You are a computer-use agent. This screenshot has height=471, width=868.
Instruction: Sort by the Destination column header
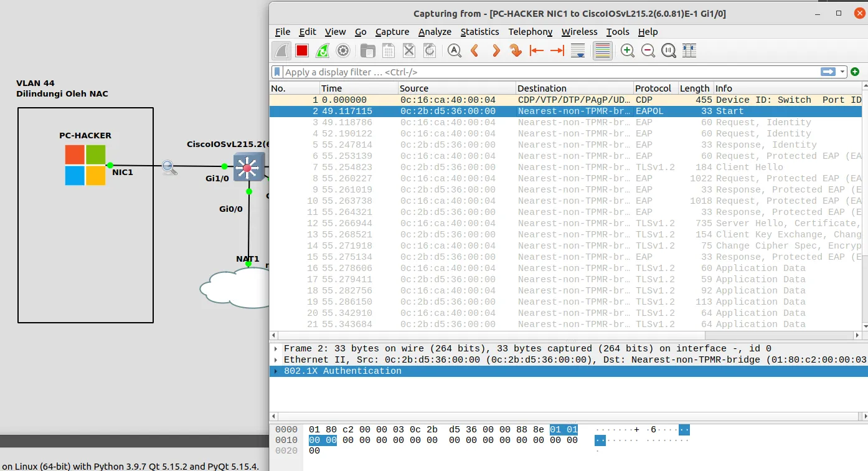[x=575, y=88]
